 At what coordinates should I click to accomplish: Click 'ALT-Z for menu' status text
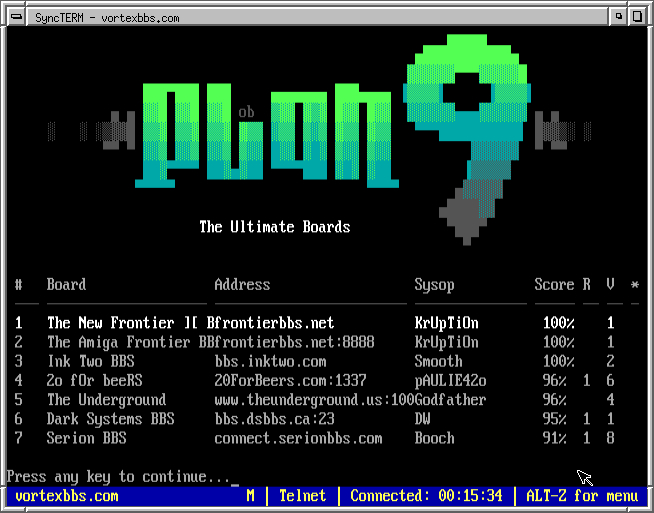coord(582,496)
